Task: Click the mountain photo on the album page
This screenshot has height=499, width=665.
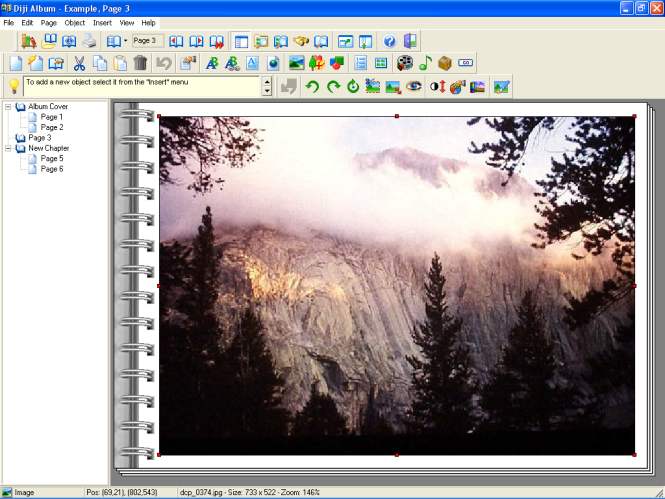Action: click(x=396, y=285)
